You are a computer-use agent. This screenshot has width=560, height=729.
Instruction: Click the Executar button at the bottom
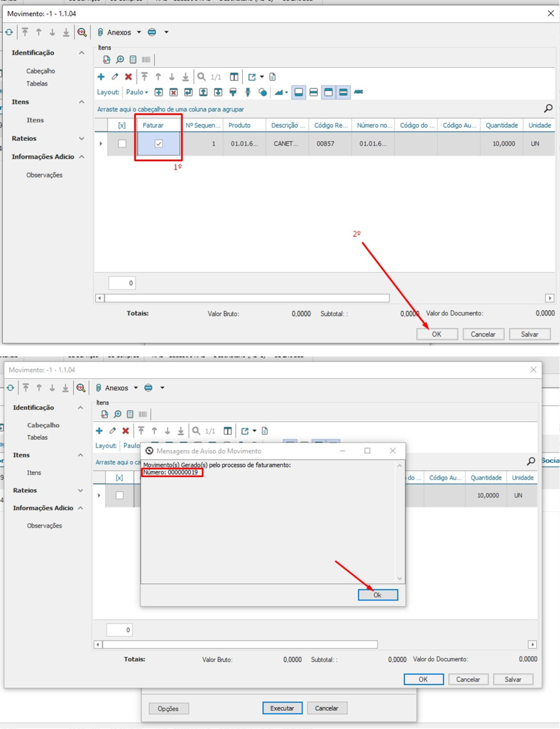coord(282,708)
